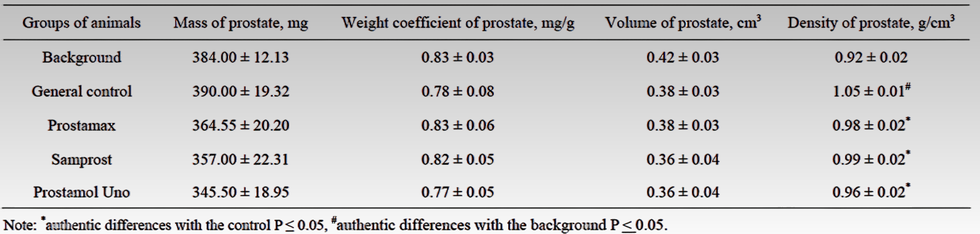Click the 'Volume of prostate' column header
Viewport: 980px width, 234px height.
coord(682,23)
